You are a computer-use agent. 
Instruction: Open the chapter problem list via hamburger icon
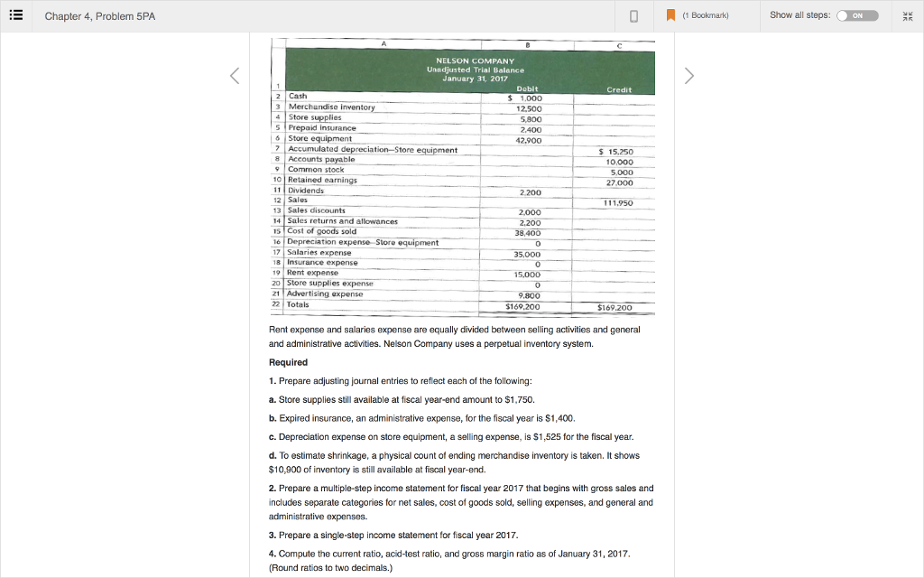pos(15,15)
